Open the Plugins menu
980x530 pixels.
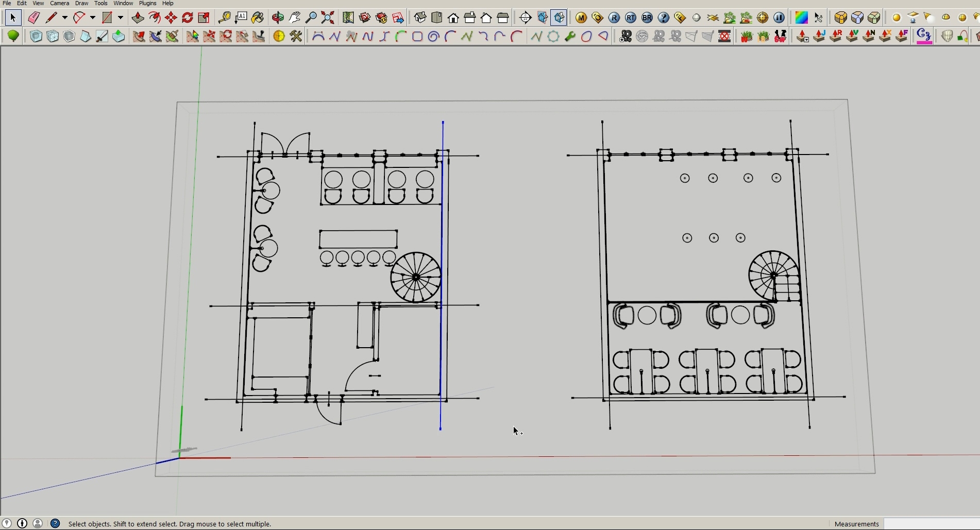(147, 3)
